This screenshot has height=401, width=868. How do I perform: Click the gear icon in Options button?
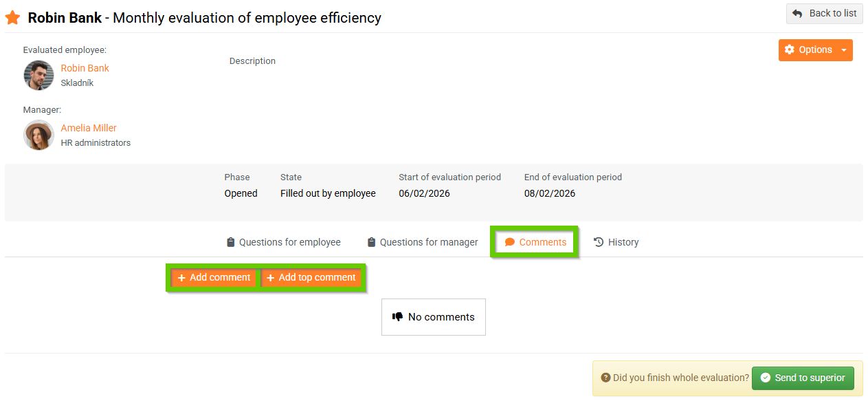[789, 50]
